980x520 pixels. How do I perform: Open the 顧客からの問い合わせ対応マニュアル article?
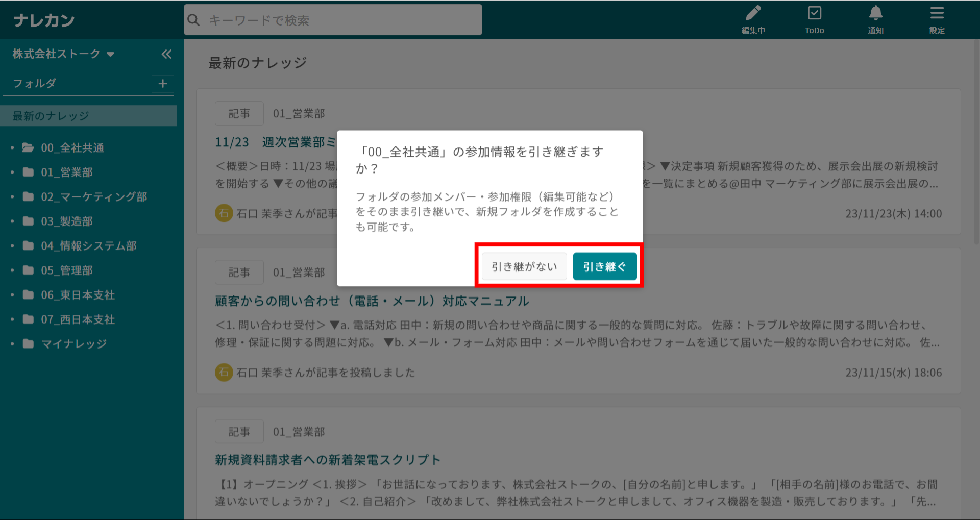(x=372, y=301)
